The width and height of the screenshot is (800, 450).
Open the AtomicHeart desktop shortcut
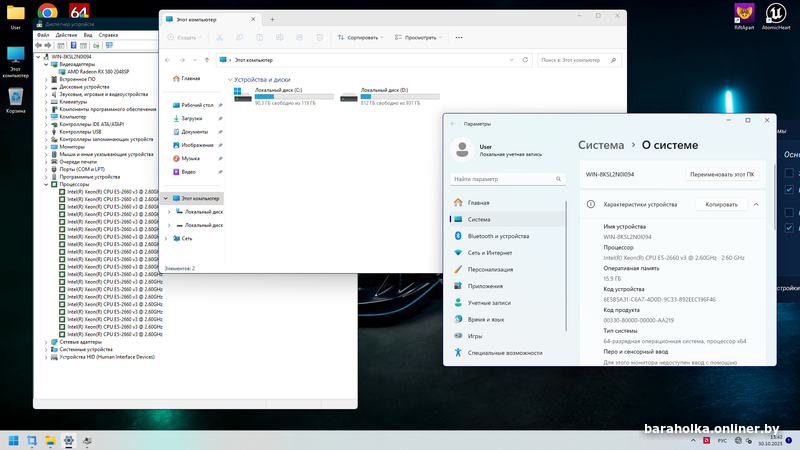(x=774, y=14)
